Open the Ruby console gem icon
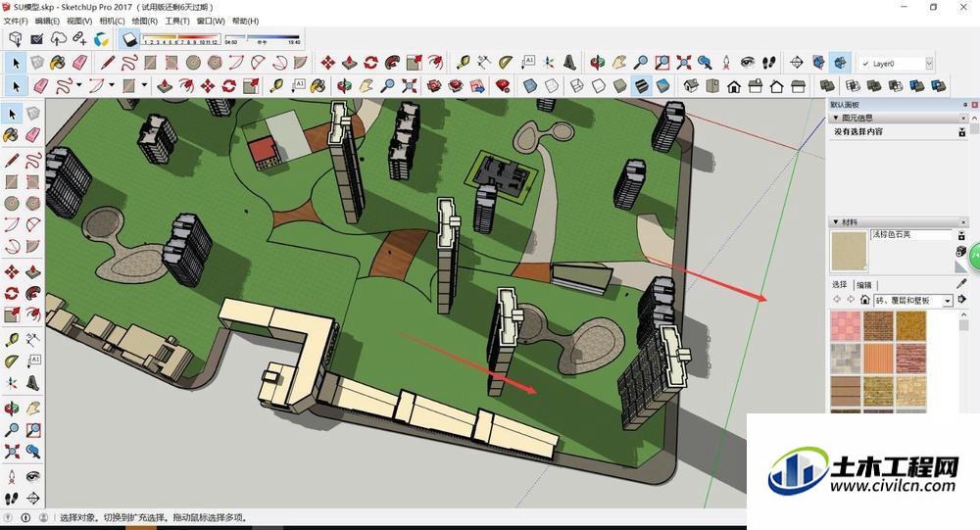 [503, 85]
